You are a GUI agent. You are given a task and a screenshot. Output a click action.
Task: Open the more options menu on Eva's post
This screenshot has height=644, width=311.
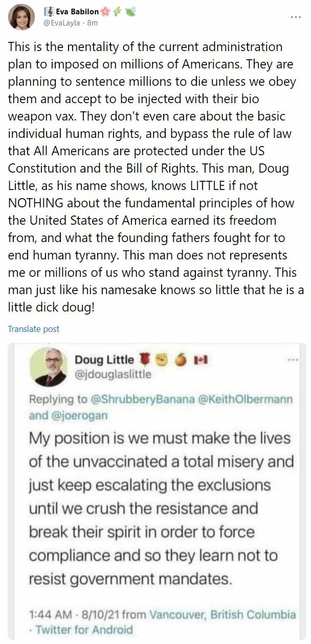[x=296, y=16]
